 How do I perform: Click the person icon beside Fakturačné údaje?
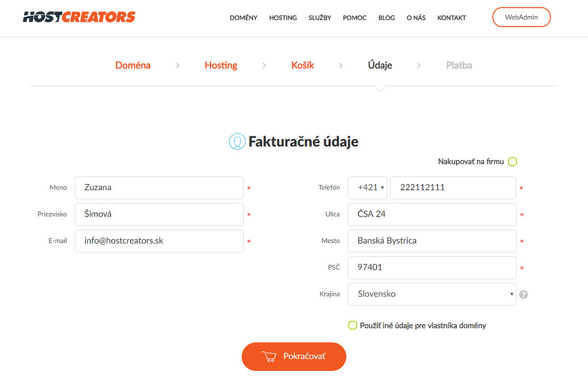click(237, 142)
